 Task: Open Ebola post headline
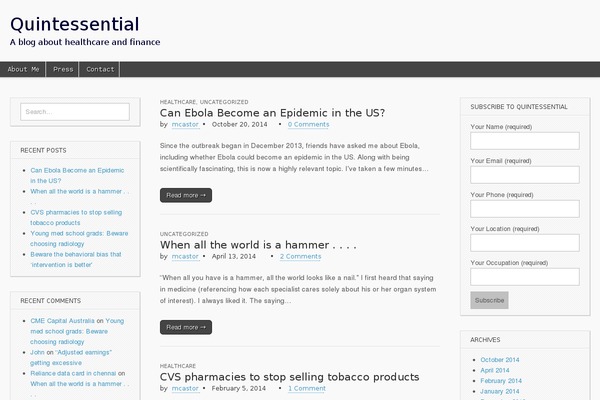[x=272, y=113]
